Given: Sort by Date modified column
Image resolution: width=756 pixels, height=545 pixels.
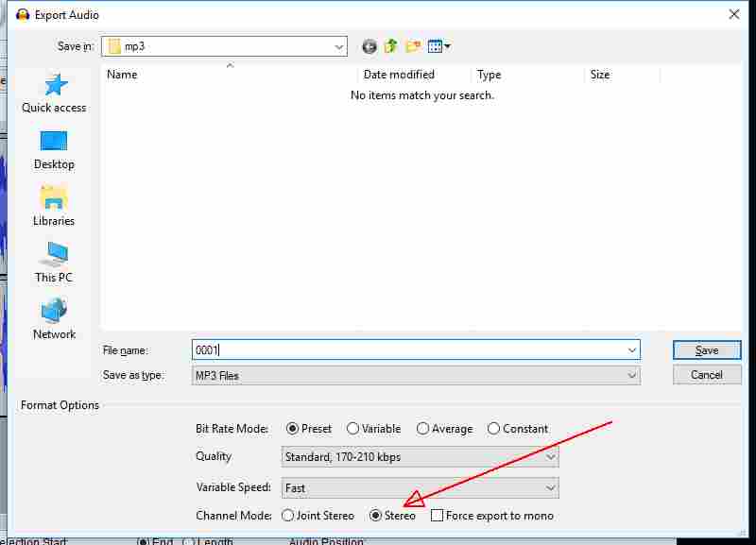Looking at the screenshot, I should click(411, 75).
